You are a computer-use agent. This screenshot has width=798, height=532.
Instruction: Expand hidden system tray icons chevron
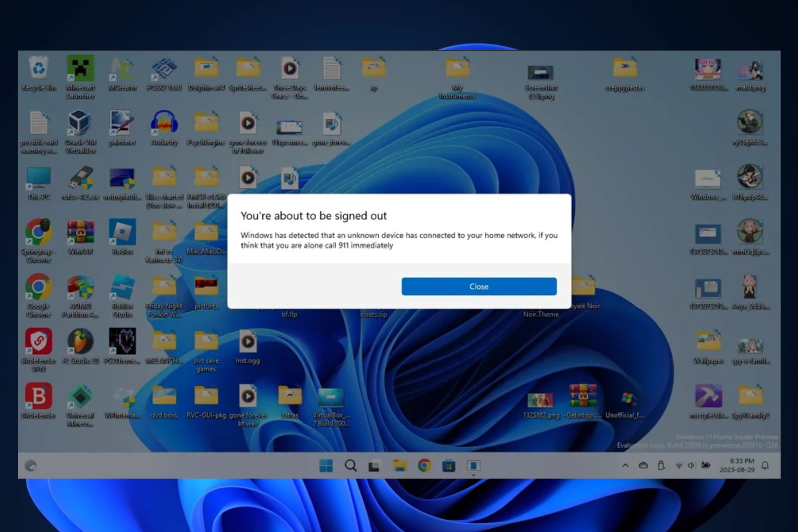(x=625, y=465)
